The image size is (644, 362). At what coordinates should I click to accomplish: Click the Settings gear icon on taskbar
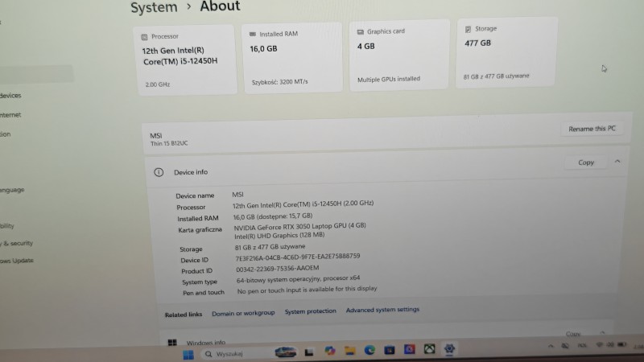[x=449, y=348]
